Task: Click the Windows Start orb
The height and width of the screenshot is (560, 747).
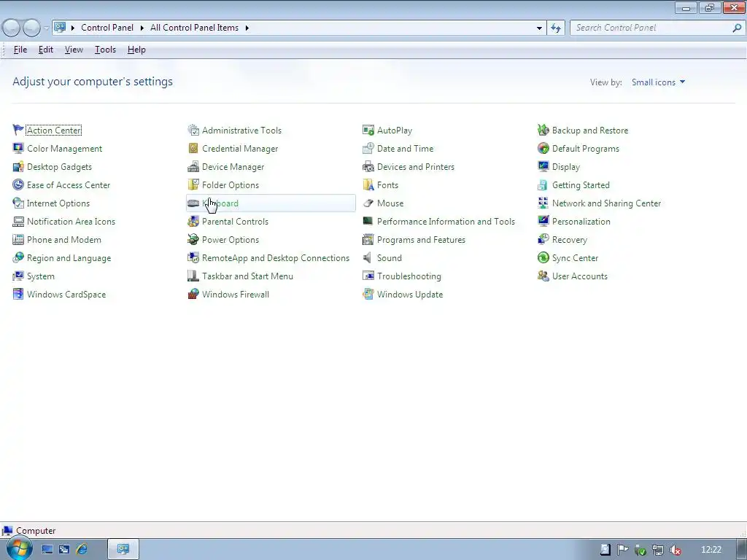Action: coord(19,548)
